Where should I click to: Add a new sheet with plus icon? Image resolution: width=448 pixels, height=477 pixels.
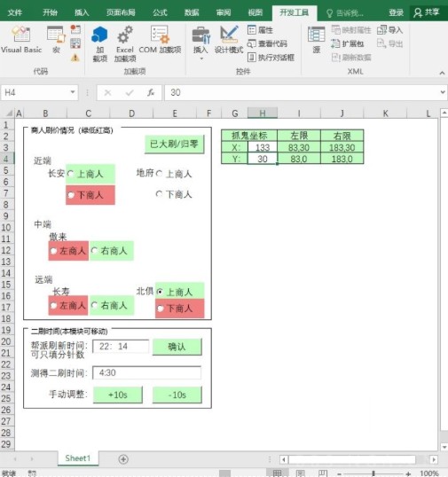tap(123, 459)
